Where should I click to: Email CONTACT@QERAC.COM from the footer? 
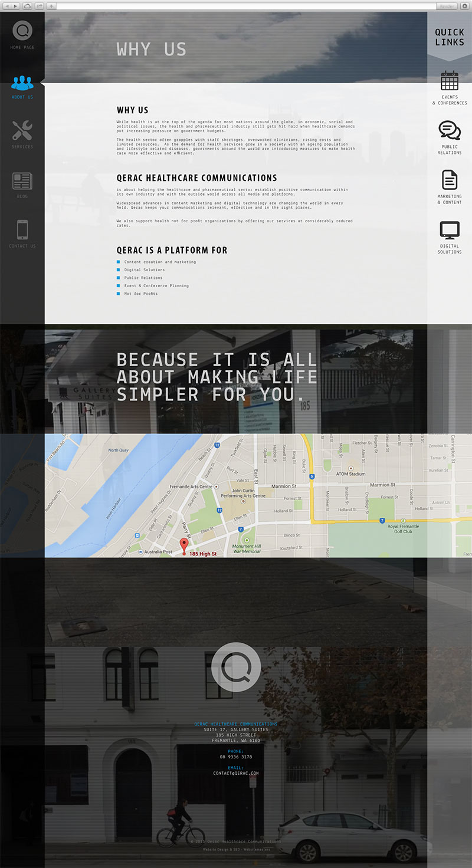tap(236, 773)
